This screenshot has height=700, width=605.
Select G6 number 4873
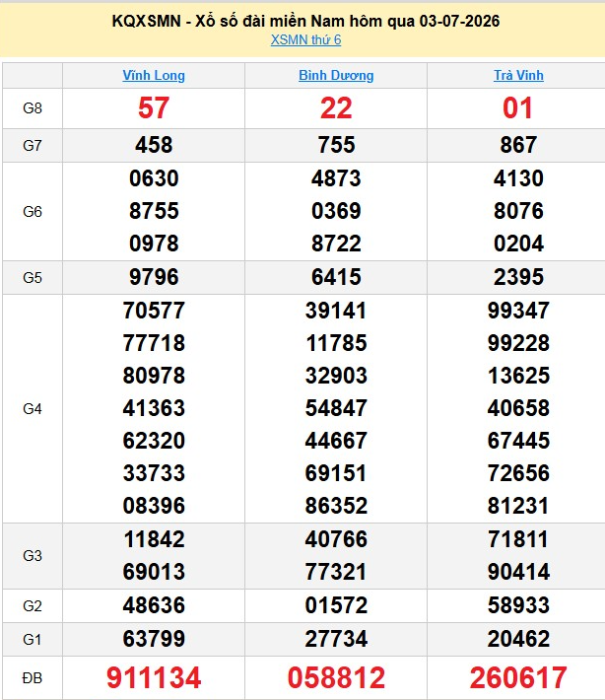336,178
